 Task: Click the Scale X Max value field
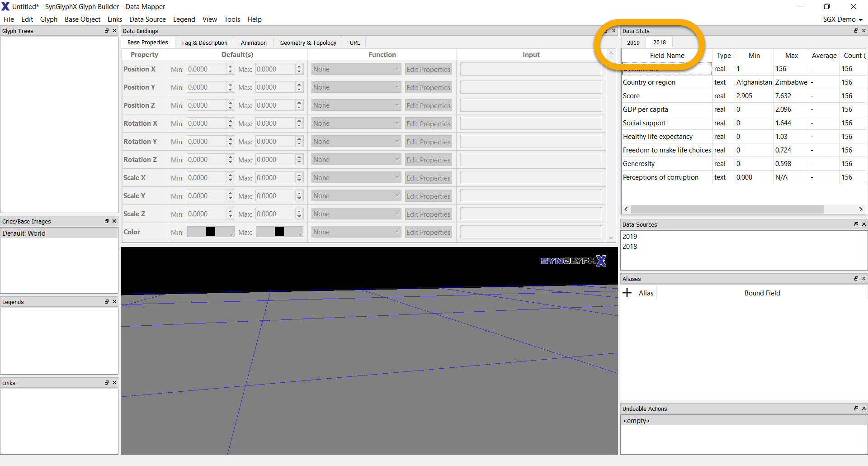tap(275, 178)
